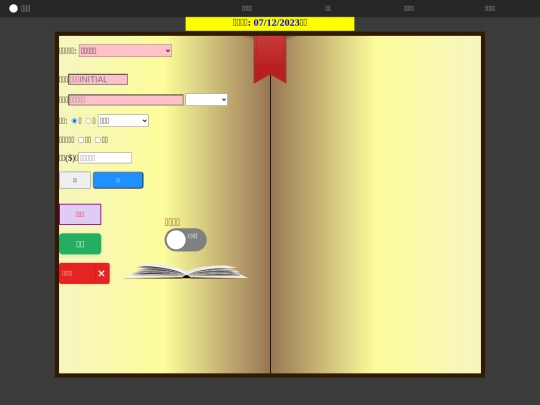Open the rightmost navigation item in top bar
The width and height of the screenshot is (540, 405).
[x=490, y=9]
